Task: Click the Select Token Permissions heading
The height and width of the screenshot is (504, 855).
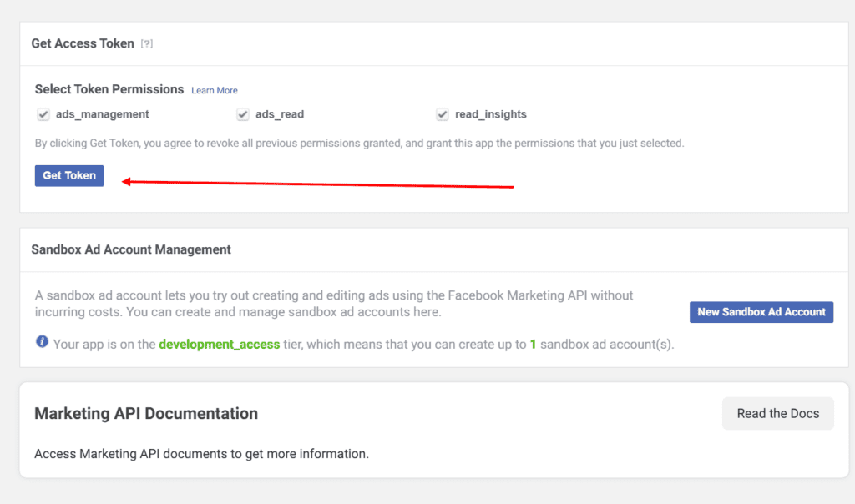Action: tap(109, 89)
